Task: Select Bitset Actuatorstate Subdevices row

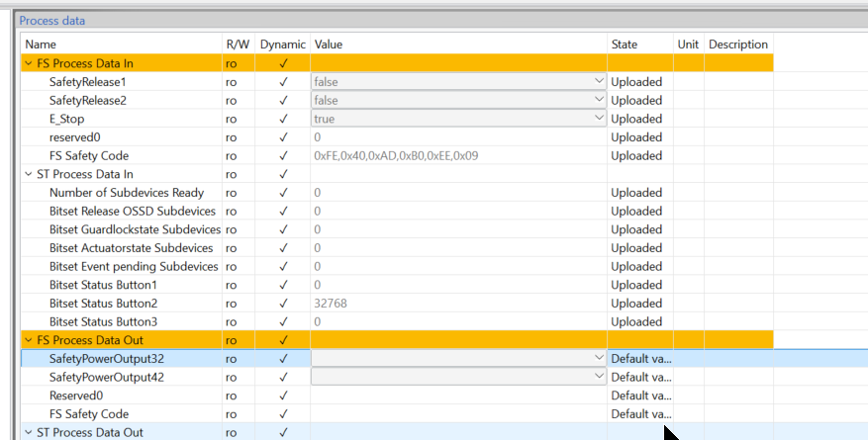Action: pyautogui.click(x=132, y=247)
